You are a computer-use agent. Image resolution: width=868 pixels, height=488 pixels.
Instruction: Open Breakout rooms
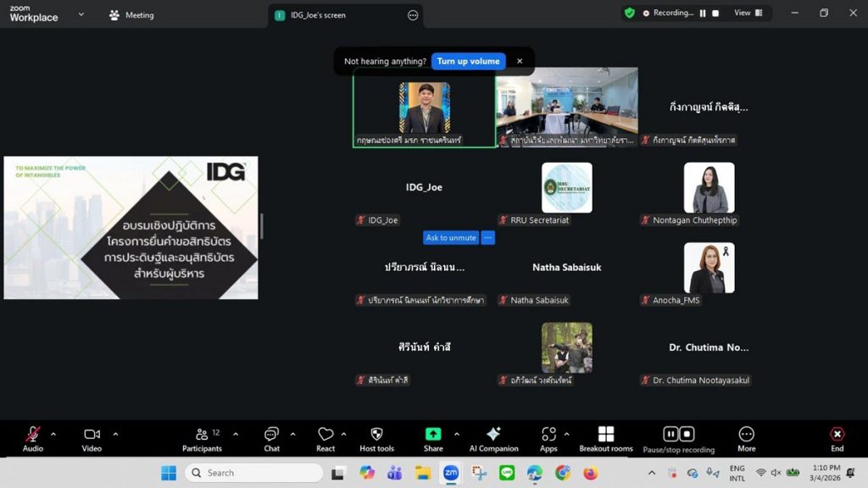(x=605, y=438)
